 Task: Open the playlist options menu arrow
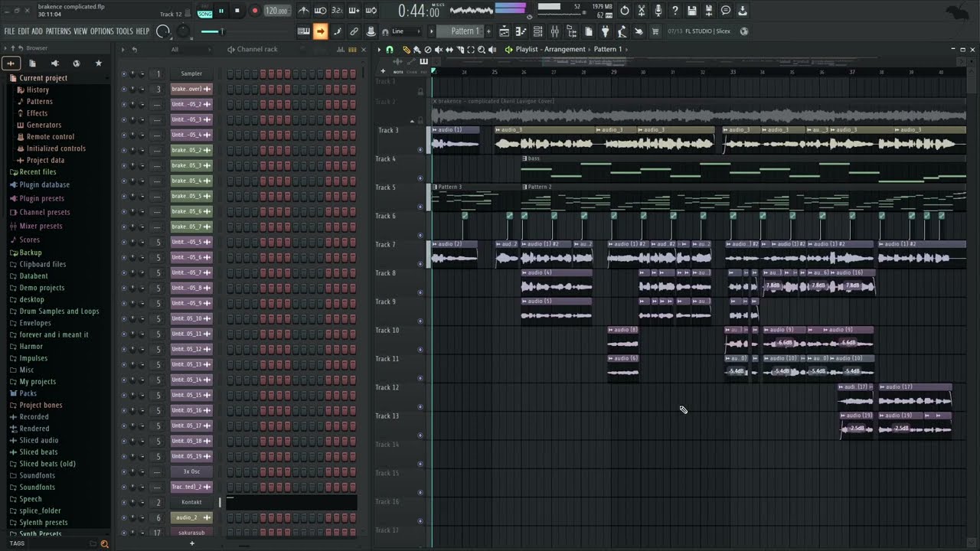(x=380, y=50)
